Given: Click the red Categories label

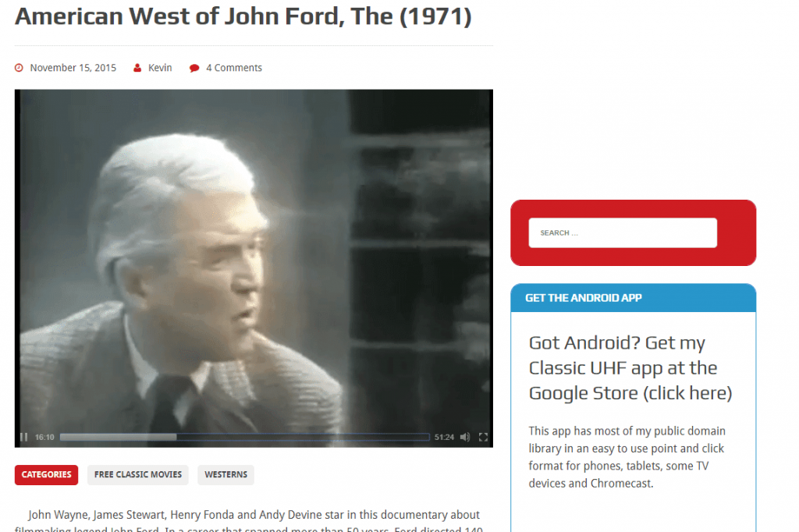Looking at the screenshot, I should click(x=46, y=475).
